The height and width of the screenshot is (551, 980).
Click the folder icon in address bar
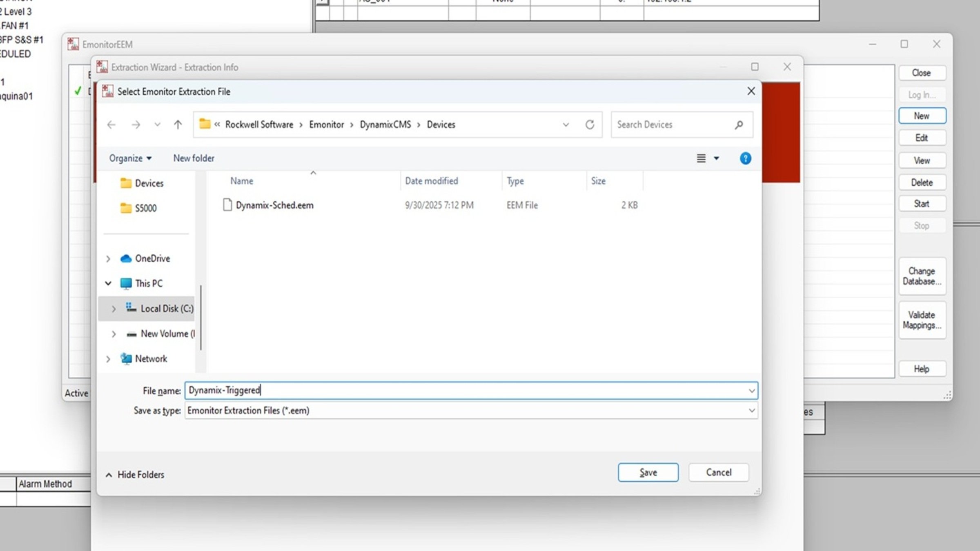click(x=205, y=124)
